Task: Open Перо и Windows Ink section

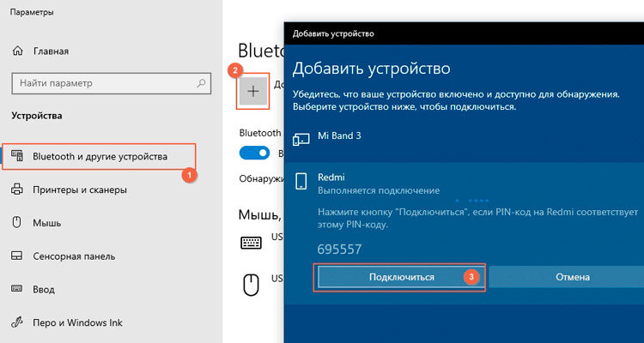Action: tap(77, 322)
